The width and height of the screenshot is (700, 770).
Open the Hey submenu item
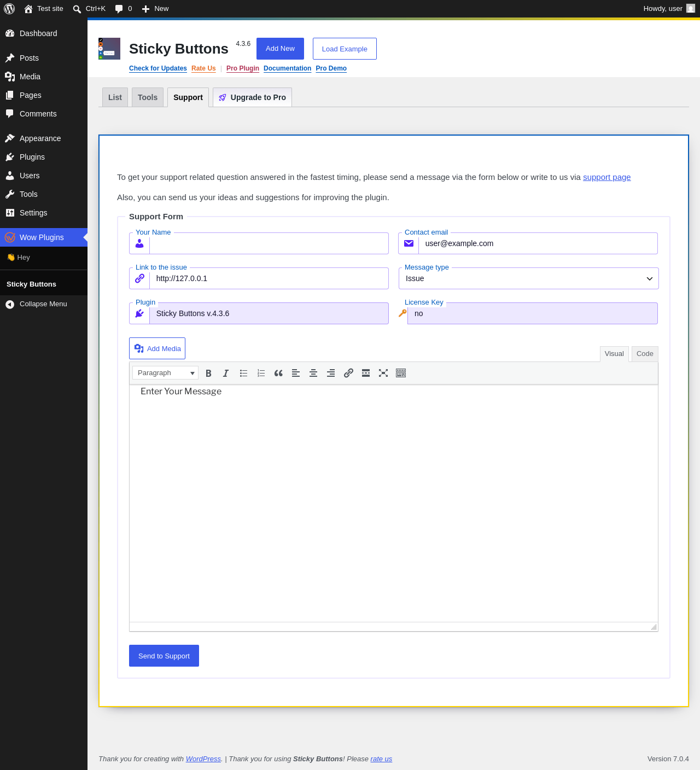[x=44, y=258]
